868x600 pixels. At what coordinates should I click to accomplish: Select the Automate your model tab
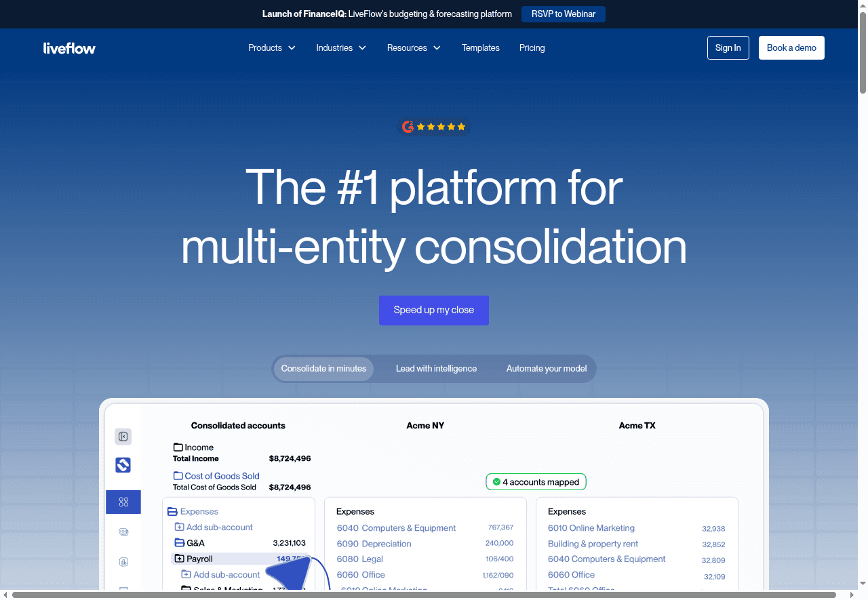(546, 369)
